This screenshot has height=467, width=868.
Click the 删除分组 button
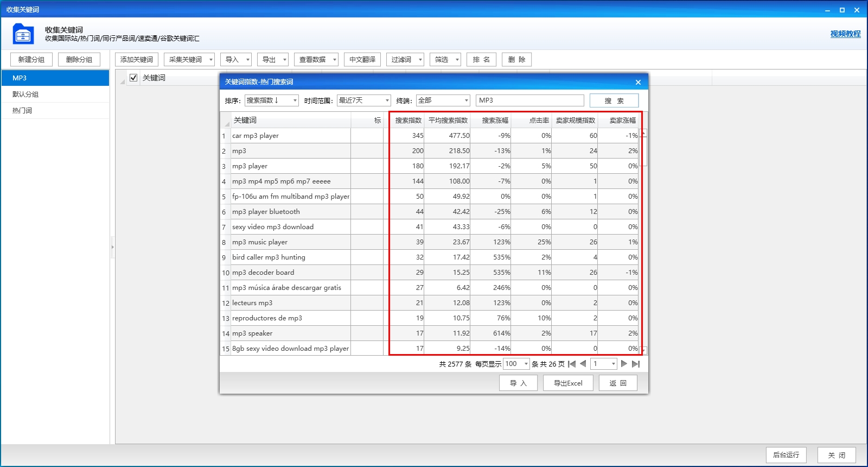pyautogui.click(x=79, y=60)
